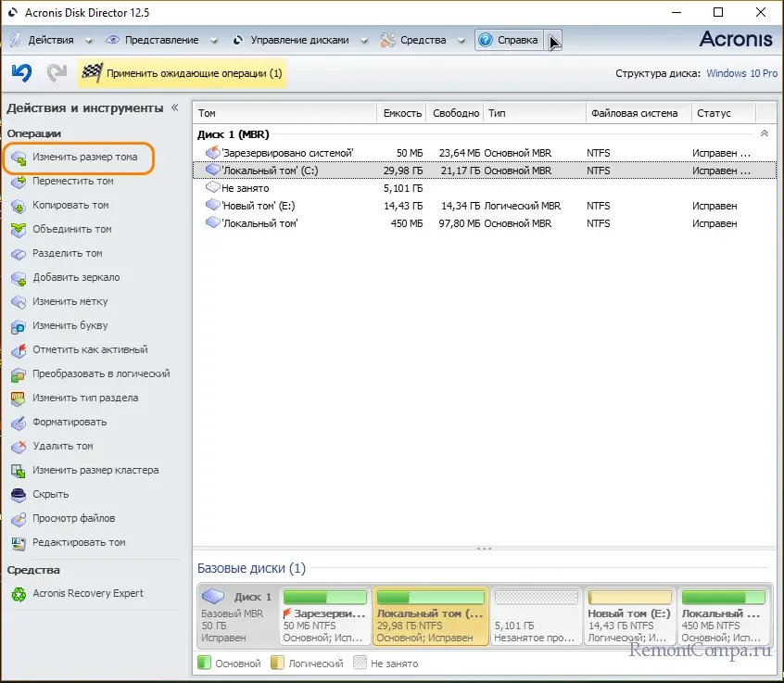The image size is (784, 683).
Task: Click the Delete volume icon (Удалить том)
Action: coord(19,446)
